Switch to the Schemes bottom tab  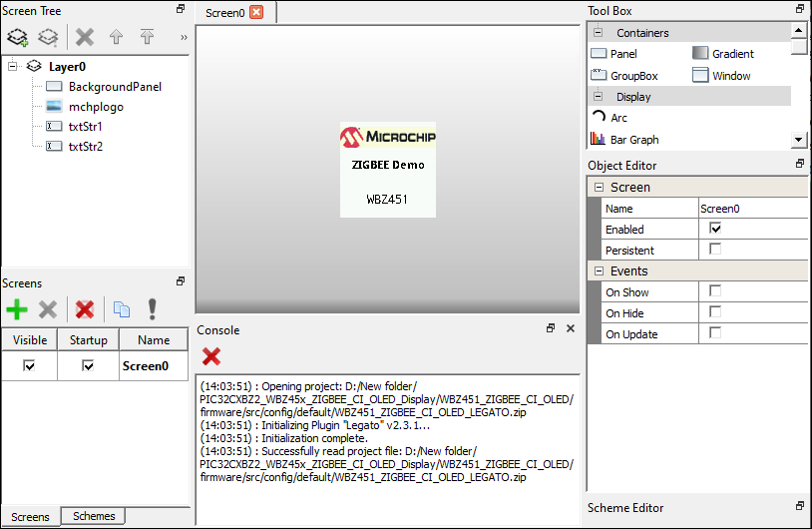click(x=94, y=516)
